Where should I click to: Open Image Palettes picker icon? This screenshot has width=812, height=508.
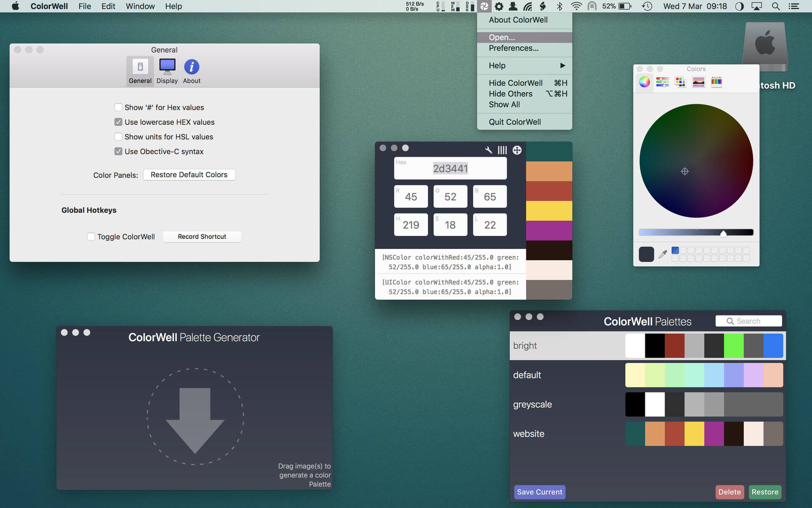(698, 82)
